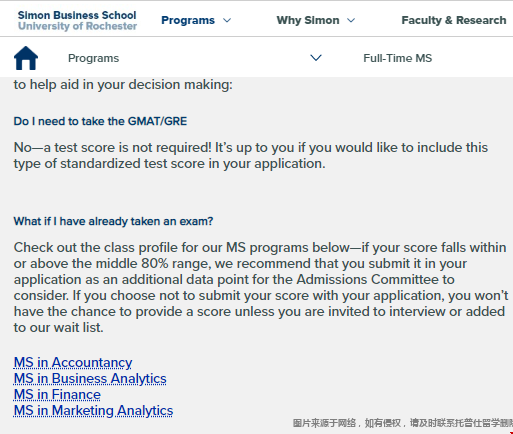
Task: Visit the MS in Finance link
Action: (x=57, y=394)
